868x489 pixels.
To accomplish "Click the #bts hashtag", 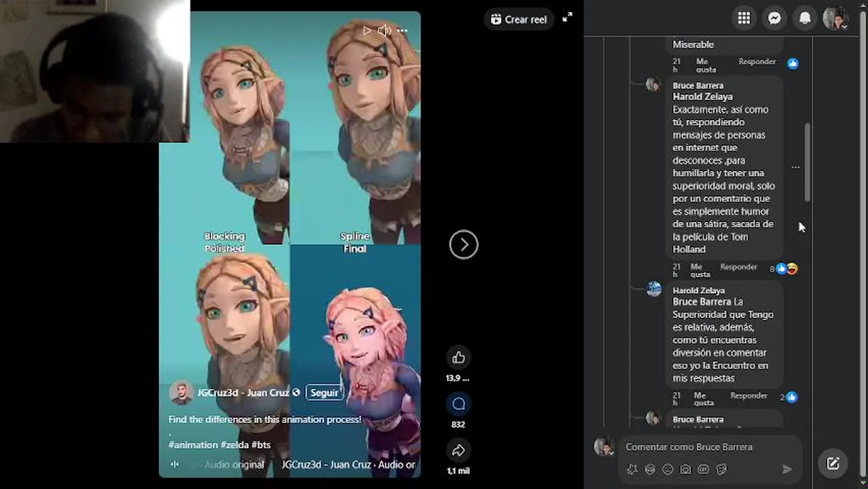I will (261, 445).
